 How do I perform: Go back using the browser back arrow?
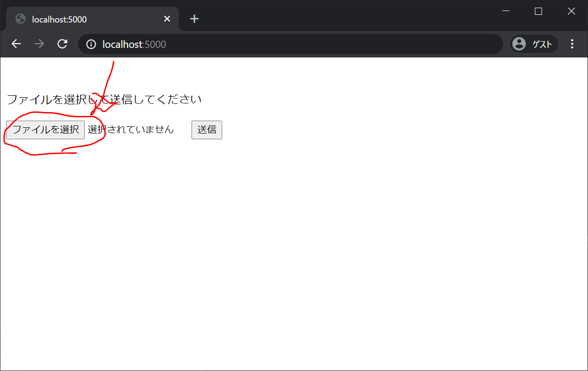[16, 44]
